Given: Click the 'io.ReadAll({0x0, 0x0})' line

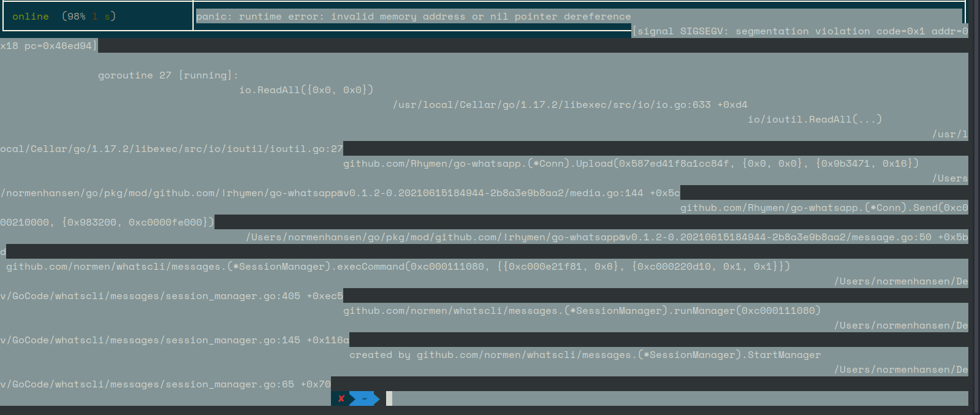Looking at the screenshot, I should pyautogui.click(x=306, y=90).
